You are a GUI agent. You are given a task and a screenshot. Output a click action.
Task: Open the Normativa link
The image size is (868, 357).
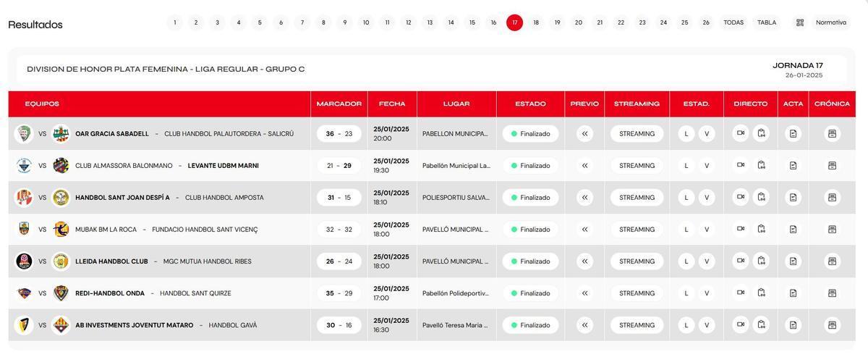click(831, 22)
